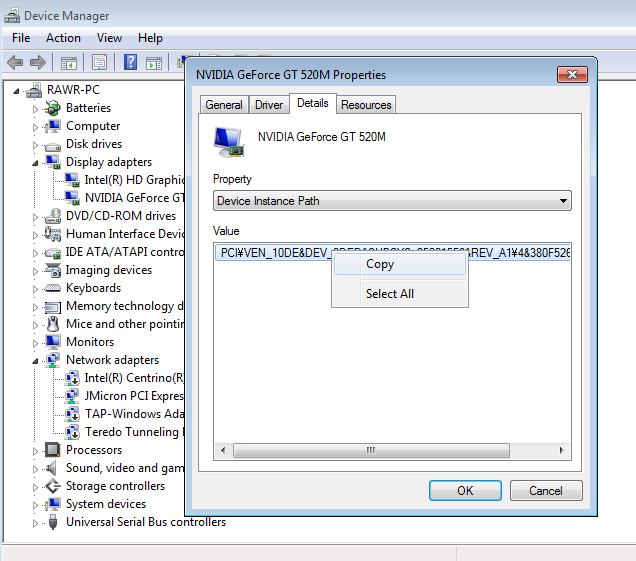
Task: Select the Sound, video and game speaker icon
Action: click(51, 468)
